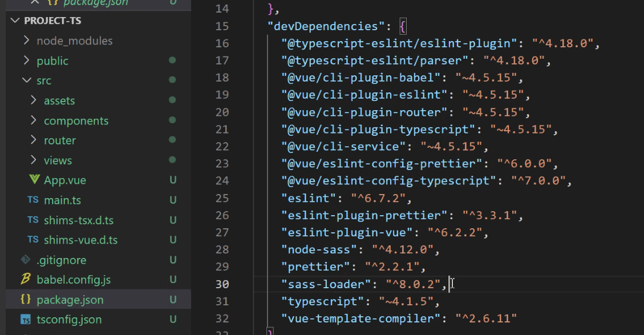This screenshot has width=644, height=335.
Task: Open main.ts file
Action: pyautogui.click(x=62, y=200)
